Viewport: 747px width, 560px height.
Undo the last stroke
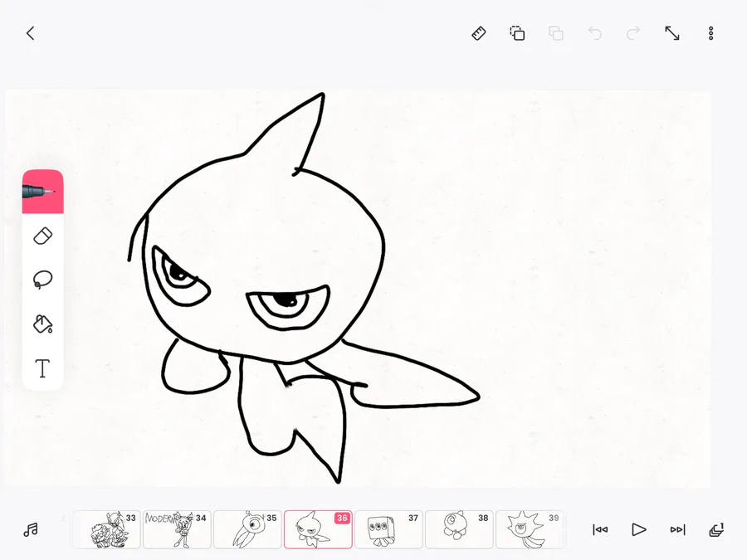pyautogui.click(x=594, y=33)
